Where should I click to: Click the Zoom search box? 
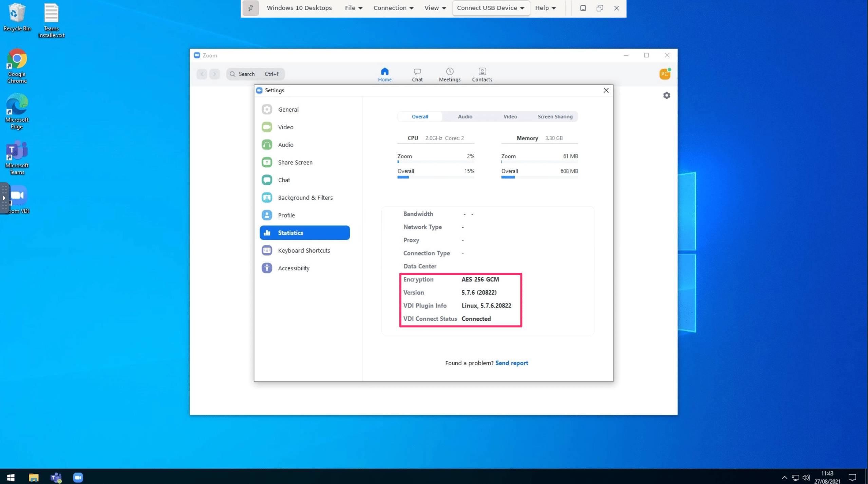[256, 74]
